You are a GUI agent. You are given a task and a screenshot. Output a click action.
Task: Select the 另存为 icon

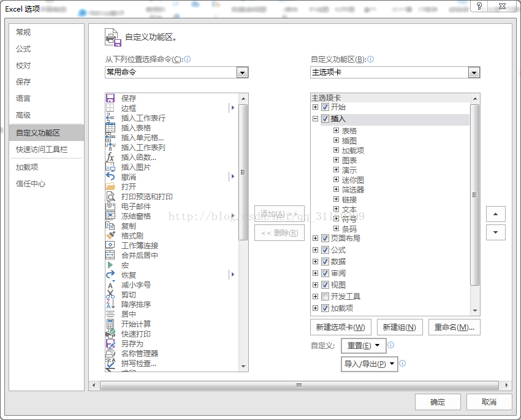point(110,343)
